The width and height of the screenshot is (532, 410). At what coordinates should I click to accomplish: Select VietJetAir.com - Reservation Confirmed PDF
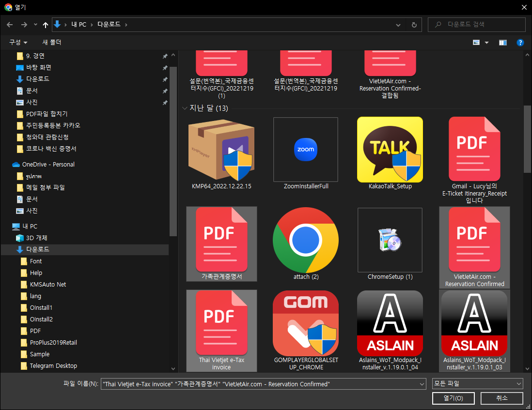474,248
